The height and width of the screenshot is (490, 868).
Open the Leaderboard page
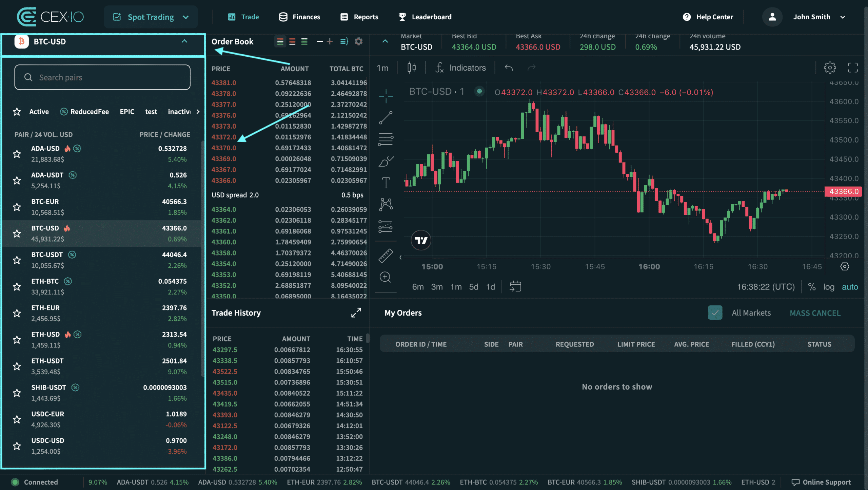click(425, 17)
